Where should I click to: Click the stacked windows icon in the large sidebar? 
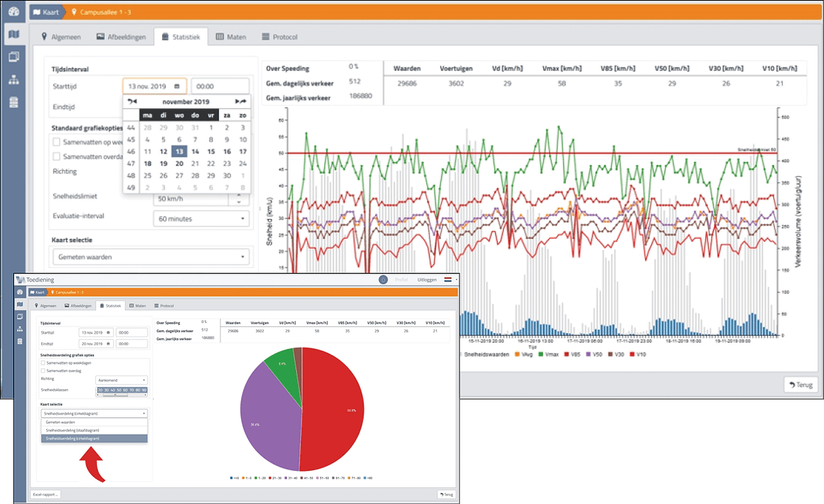[14, 57]
